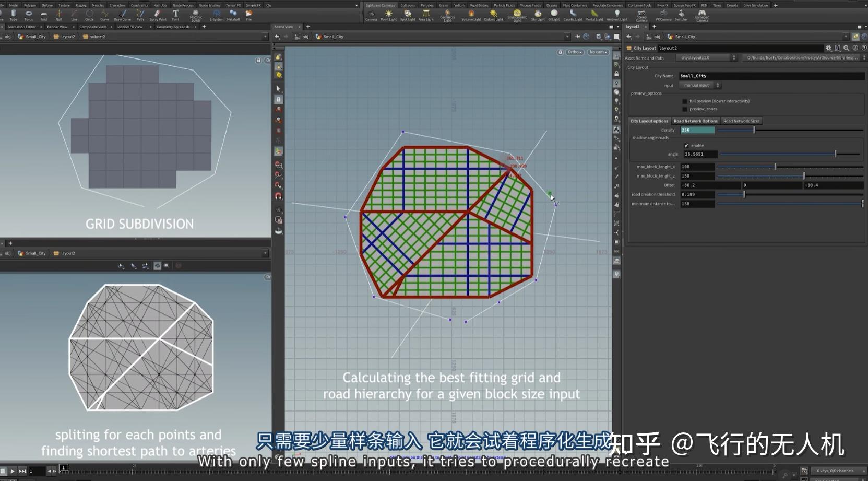Open the No cam camera dropdown
Screen dimensions: 868x481
tap(598, 52)
